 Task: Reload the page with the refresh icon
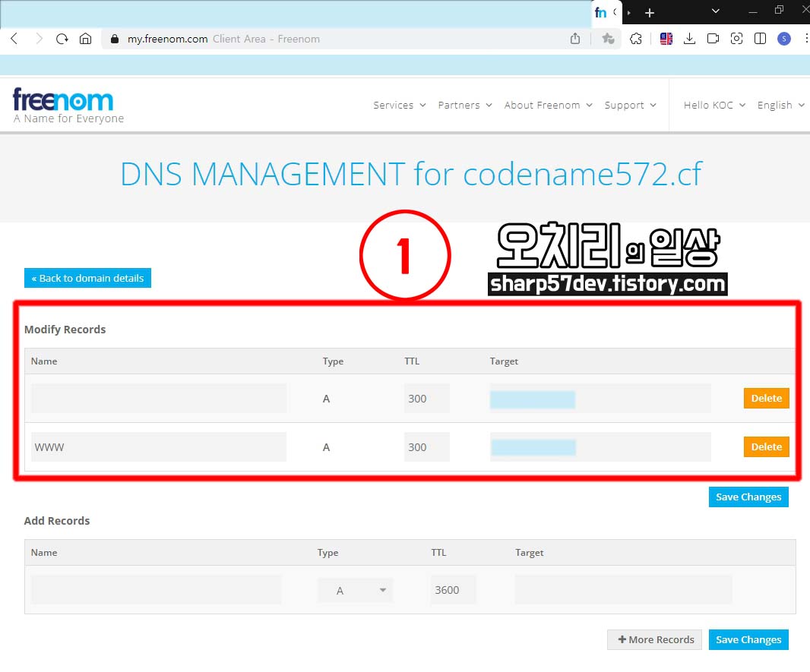pos(62,39)
